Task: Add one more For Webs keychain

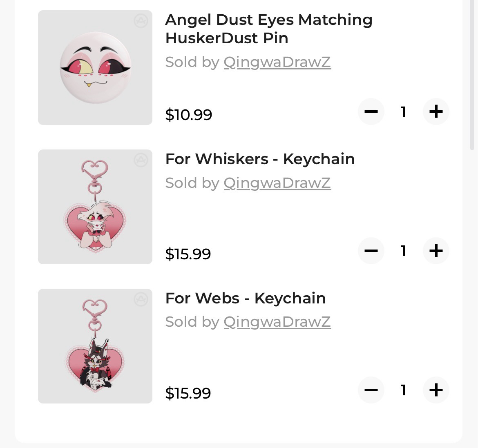Action: 436,390
